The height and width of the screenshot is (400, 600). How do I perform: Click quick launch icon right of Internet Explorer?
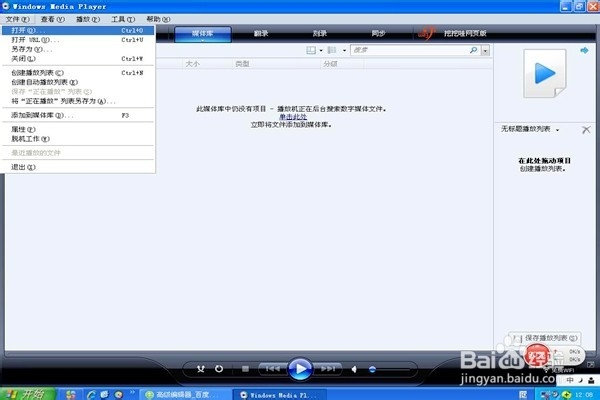[104, 394]
